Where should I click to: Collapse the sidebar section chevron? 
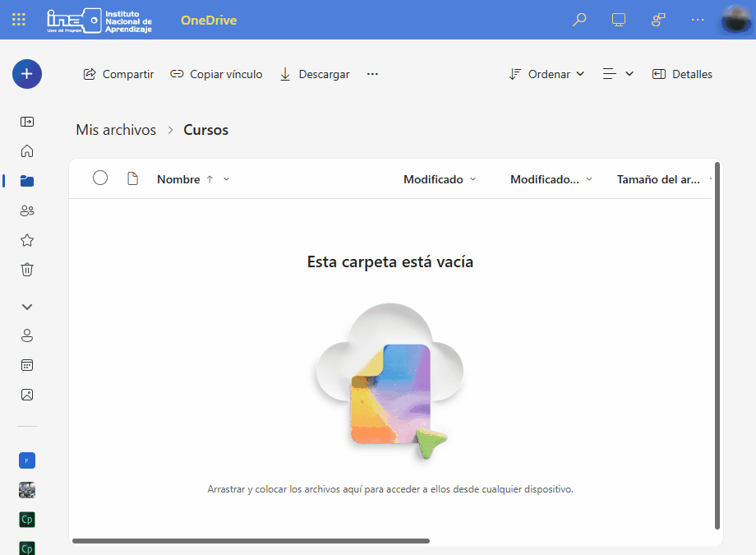[27, 307]
